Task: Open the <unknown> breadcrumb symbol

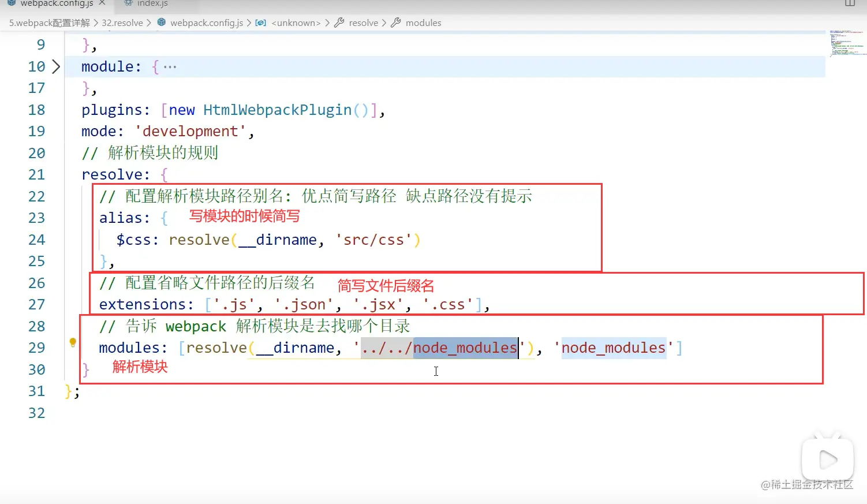Action: [296, 23]
